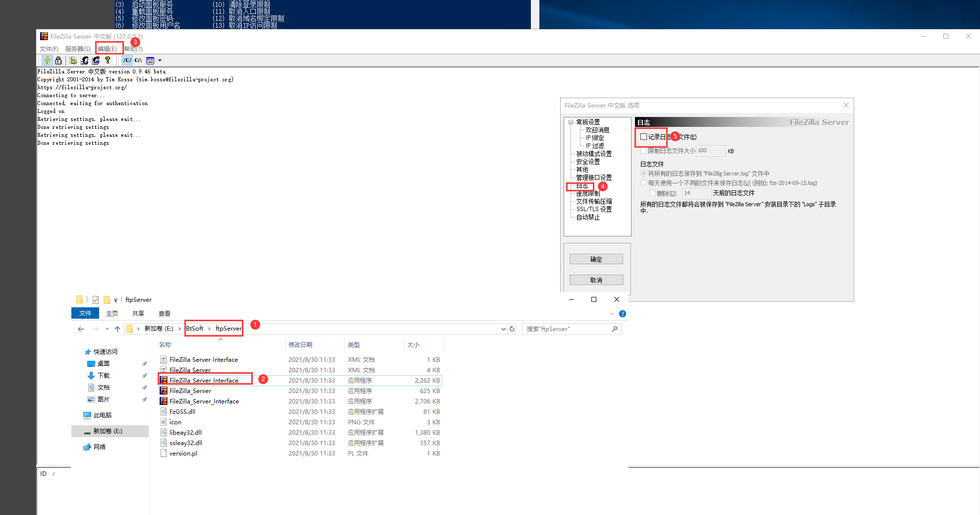This screenshot has height=515, width=980.
Task: Select 日志 in the options tree
Action: (582, 186)
